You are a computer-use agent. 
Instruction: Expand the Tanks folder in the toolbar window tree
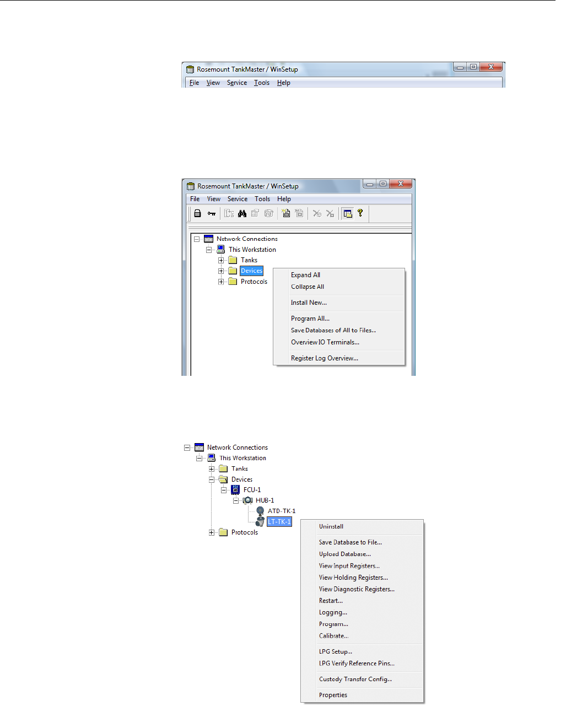click(x=221, y=260)
